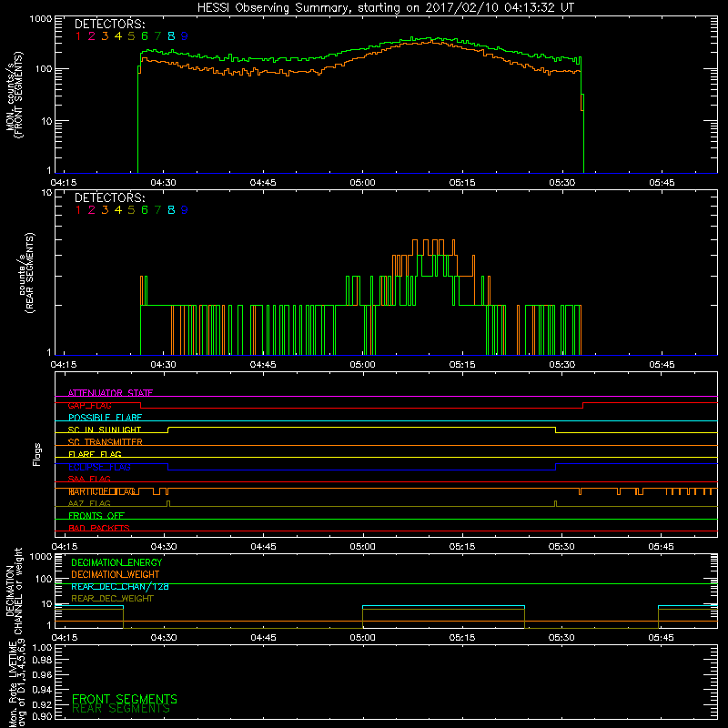Select the ECLIPSE_FLAG label
The image size is (728, 728).
click(x=99, y=467)
